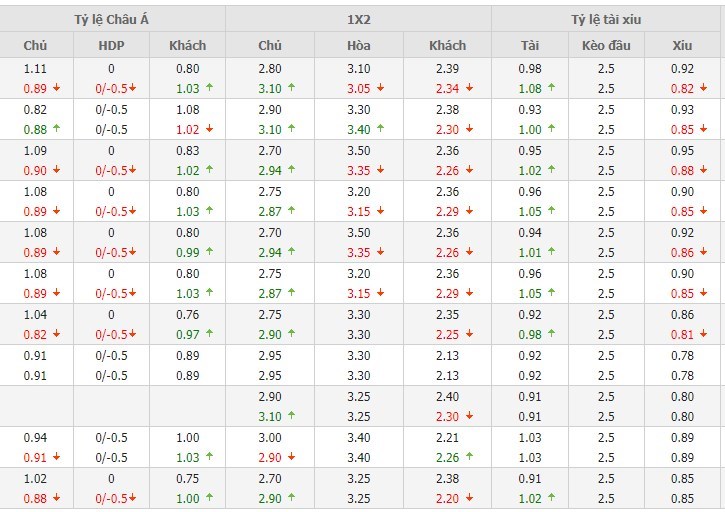Click the up arrow beside 0.97

pos(209,334)
